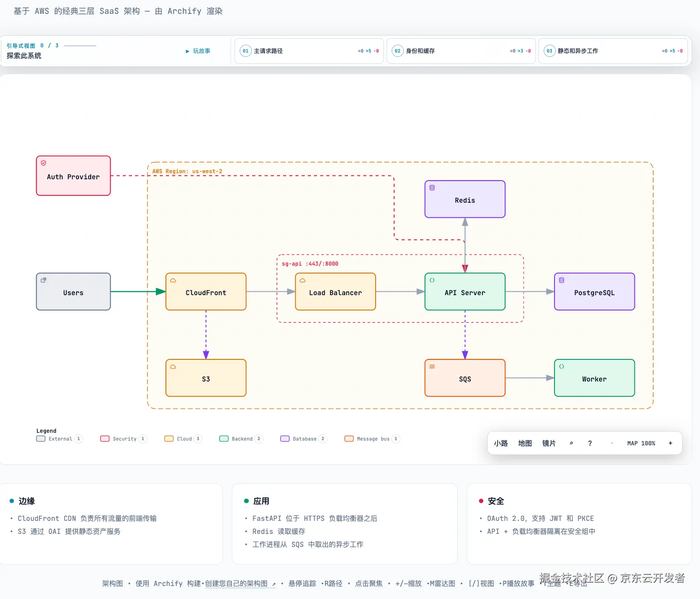
Task: Open the 创建您自己的架构图 link
Action: pos(240,584)
